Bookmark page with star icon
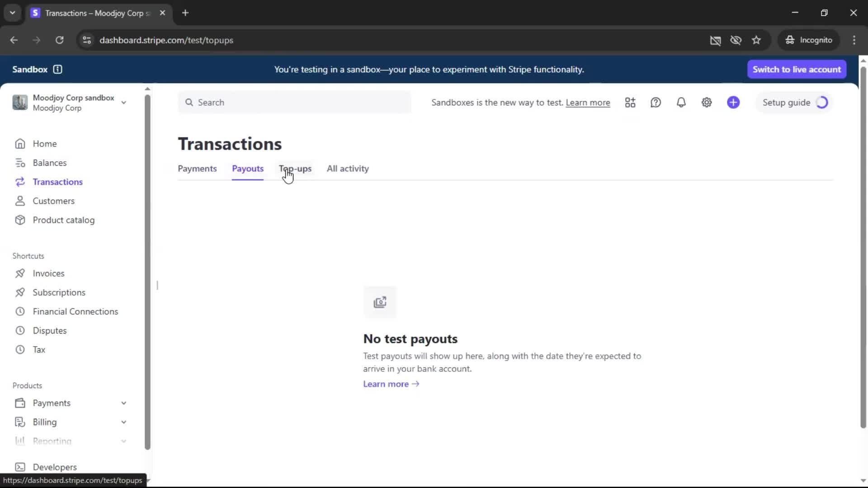 pyautogui.click(x=756, y=40)
